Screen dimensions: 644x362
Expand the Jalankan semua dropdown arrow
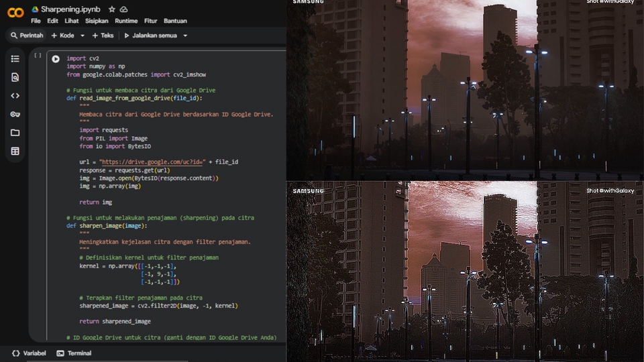point(185,36)
